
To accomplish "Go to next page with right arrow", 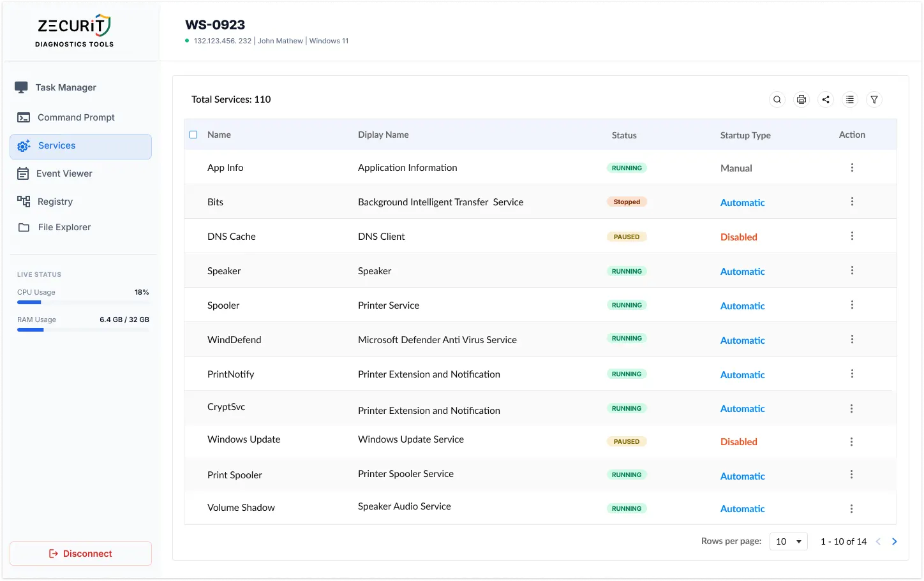I will 894,541.
